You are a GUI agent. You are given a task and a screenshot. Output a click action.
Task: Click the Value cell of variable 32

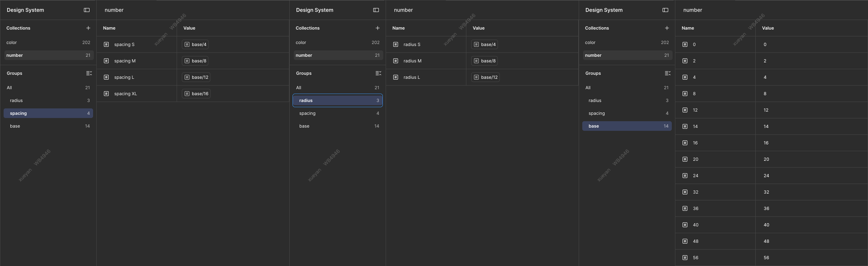pyautogui.click(x=811, y=192)
